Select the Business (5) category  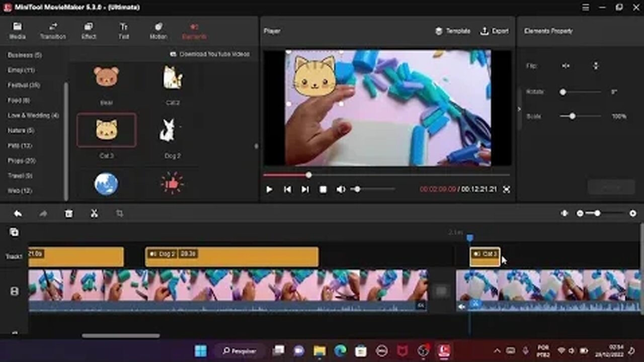point(25,55)
